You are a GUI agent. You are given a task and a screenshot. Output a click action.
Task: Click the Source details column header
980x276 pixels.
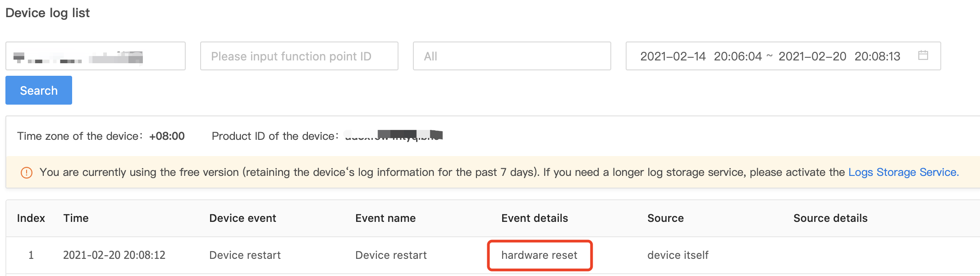[830, 218]
